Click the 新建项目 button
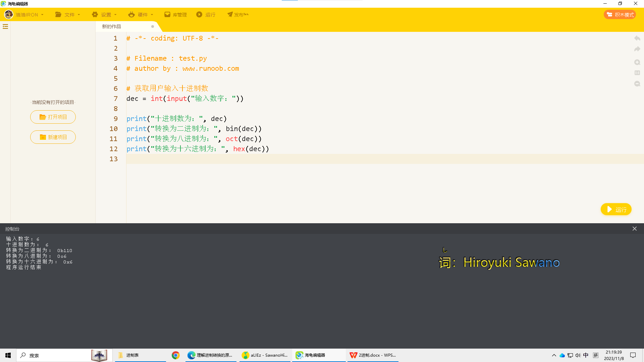Screen dimensions: 644x362 point(53,137)
